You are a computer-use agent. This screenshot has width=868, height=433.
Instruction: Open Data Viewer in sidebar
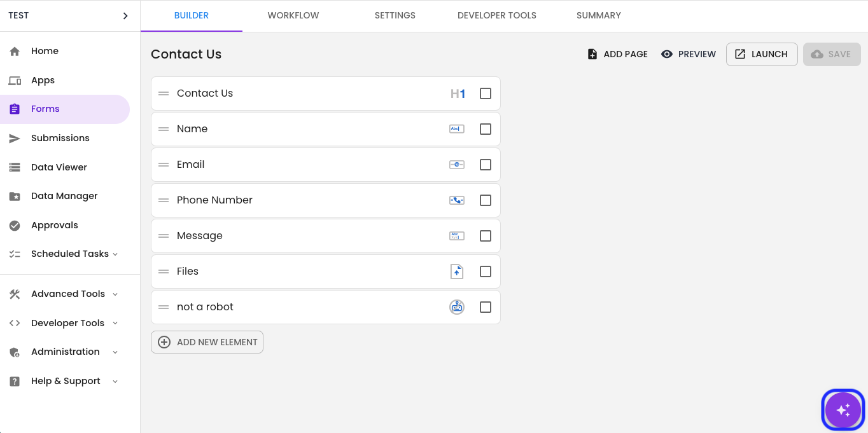59,168
